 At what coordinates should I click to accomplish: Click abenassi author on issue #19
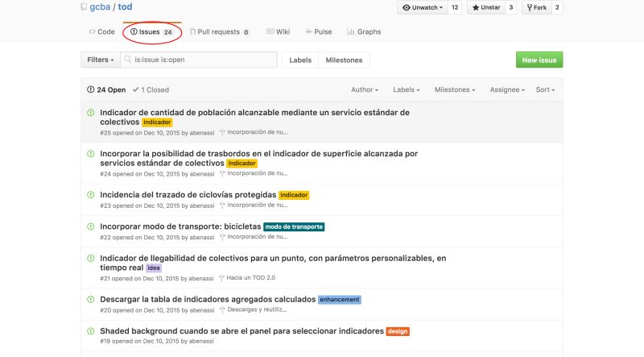tap(201, 341)
